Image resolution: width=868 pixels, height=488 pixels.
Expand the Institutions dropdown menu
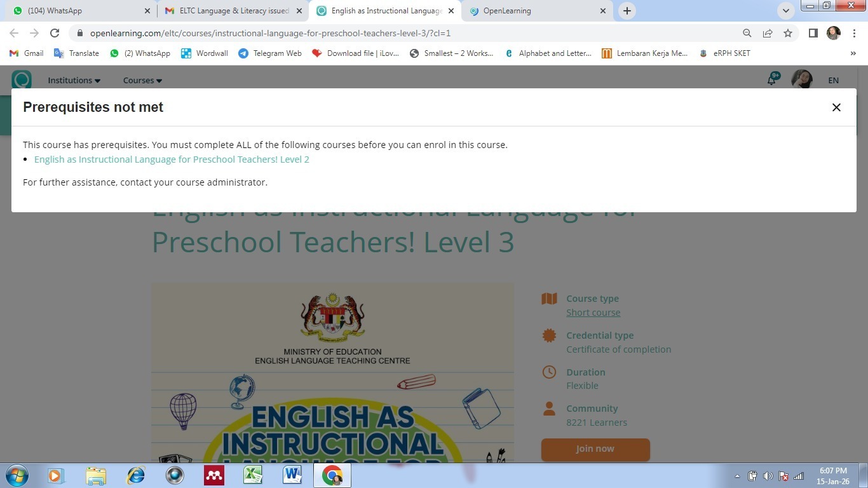click(74, 80)
